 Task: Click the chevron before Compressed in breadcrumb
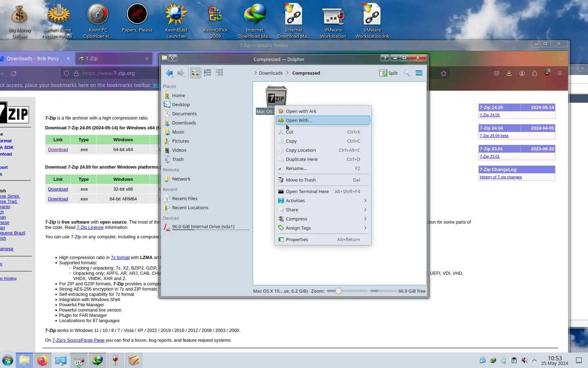click(x=287, y=73)
